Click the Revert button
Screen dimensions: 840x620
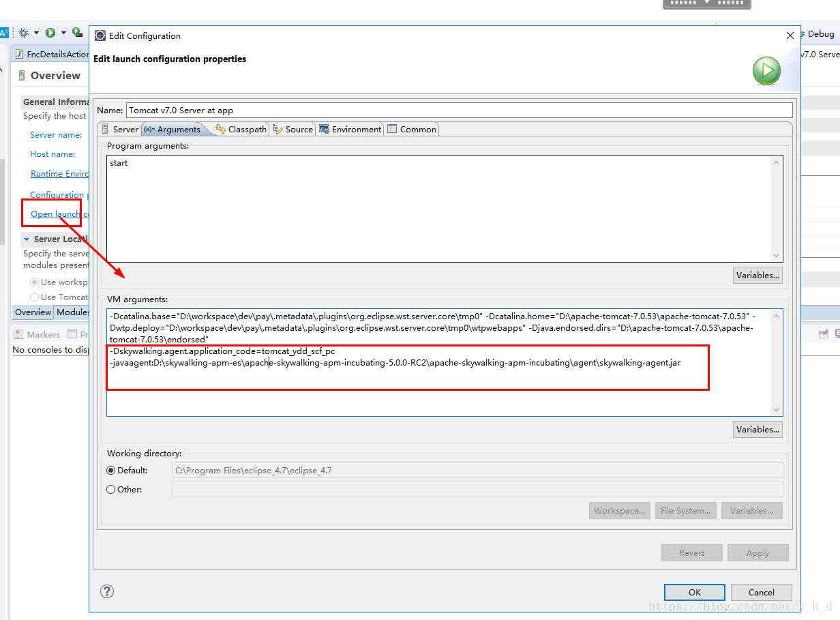coord(691,552)
